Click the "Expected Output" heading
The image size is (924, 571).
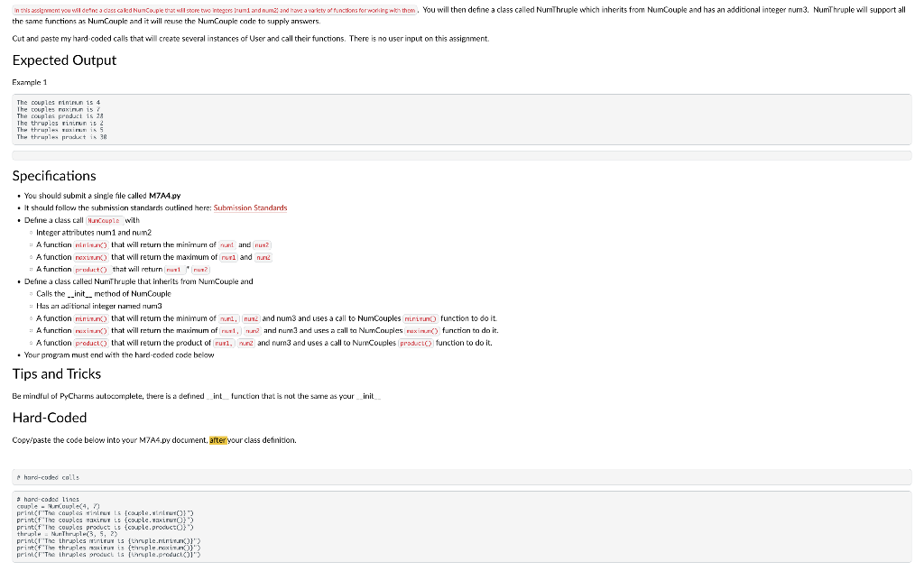(64, 60)
